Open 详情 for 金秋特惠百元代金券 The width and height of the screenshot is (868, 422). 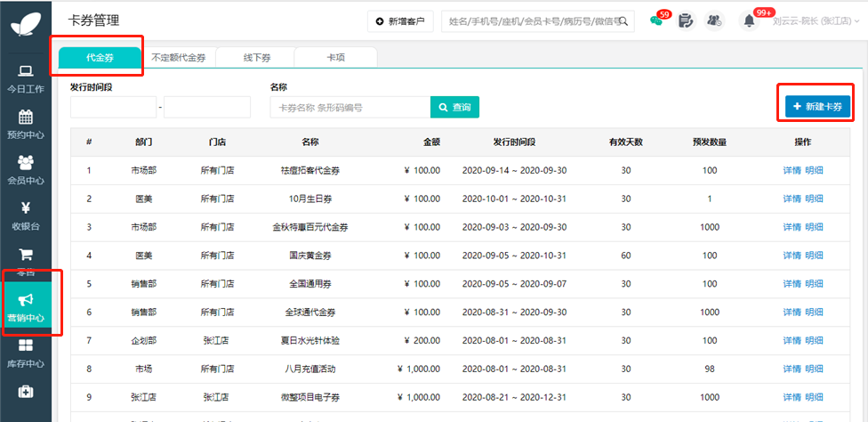792,227
